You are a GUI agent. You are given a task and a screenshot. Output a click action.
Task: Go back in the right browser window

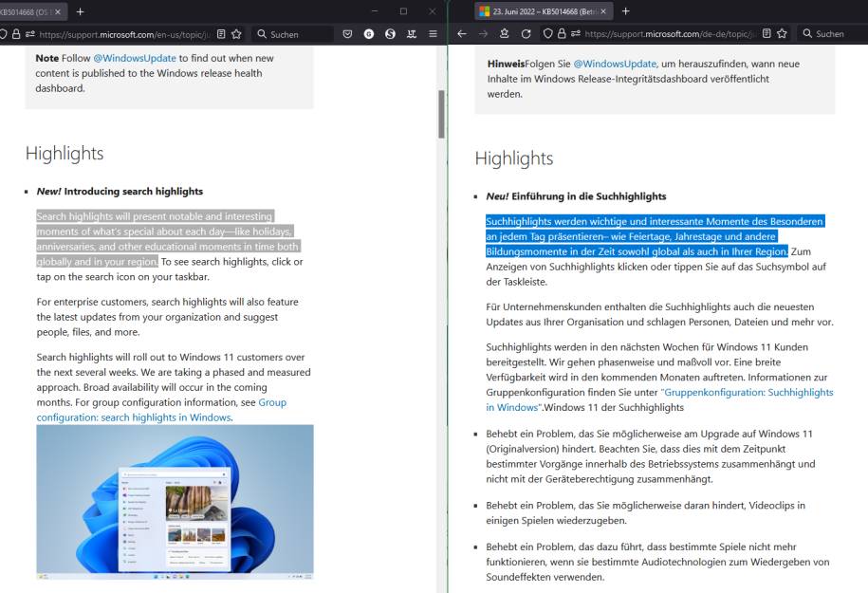pyautogui.click(x=462, y=34)
